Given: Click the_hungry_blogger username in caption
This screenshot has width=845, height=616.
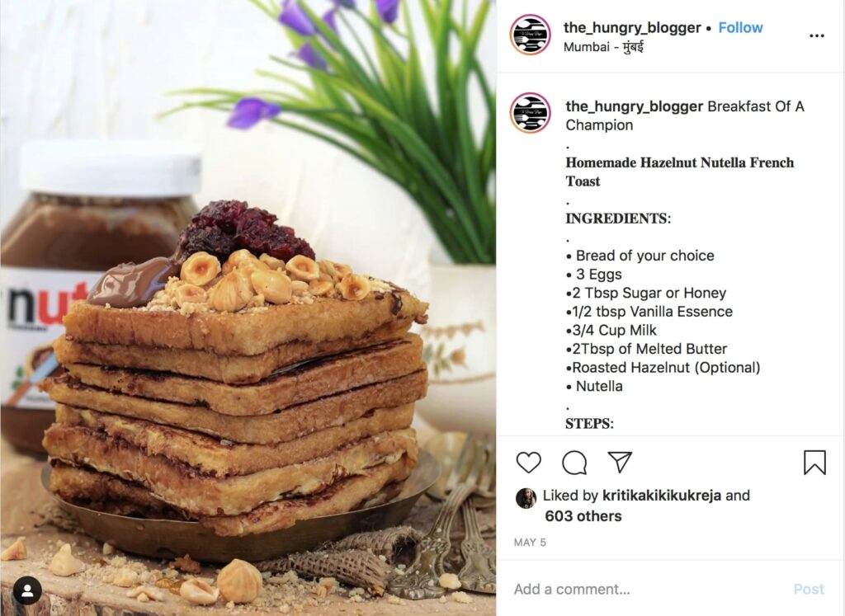Looking at the screenshot, I should [635, 106].
